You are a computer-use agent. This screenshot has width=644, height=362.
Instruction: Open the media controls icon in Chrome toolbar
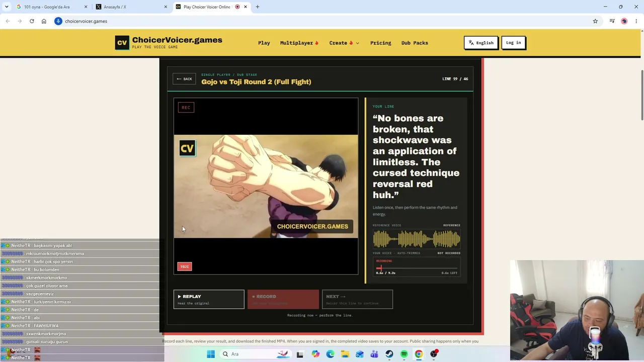pyautogui.click(x=612, y=21)
